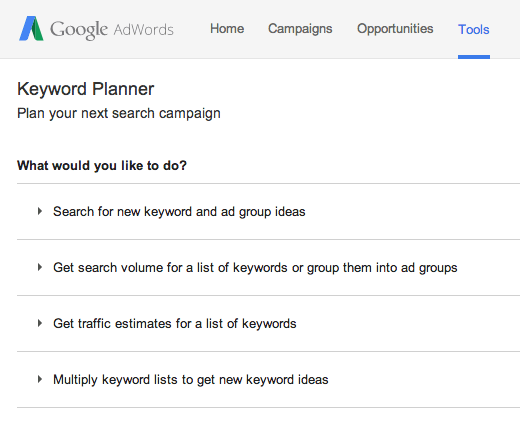Viewport: 520px width, 428px height.
Task: Open Multiply keyword lists to get new keyword ideas
Action: tap(191, 380)
